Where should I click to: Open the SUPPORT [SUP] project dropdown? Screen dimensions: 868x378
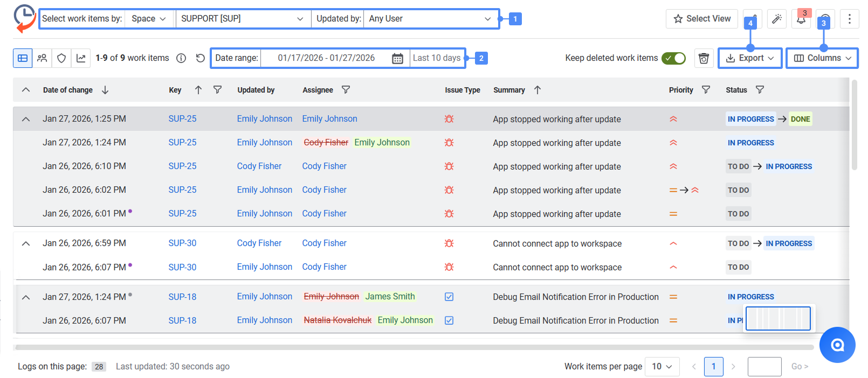[243, 19]
